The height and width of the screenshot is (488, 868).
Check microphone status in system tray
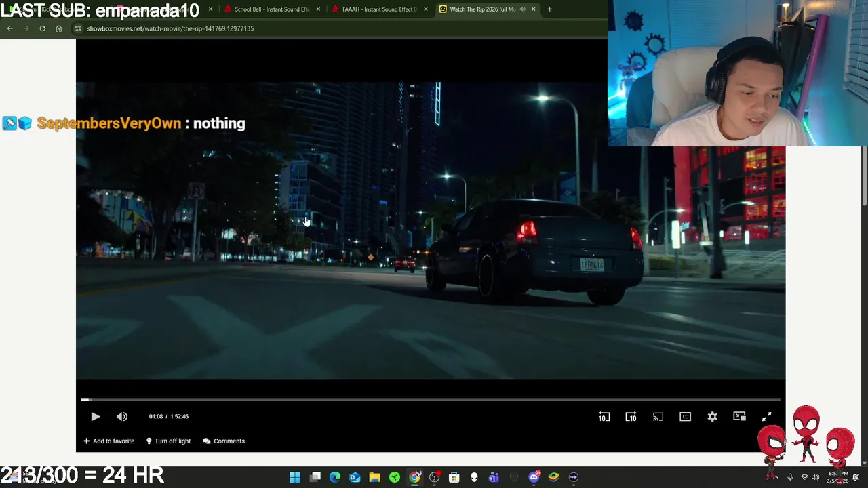[790, 477]
